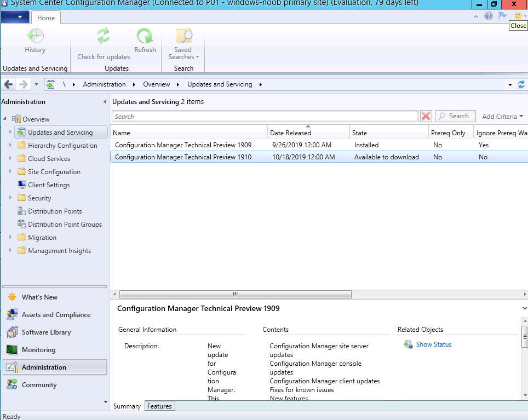The height and width of the screenshot is (420, 528).
Task: Select the Client Settings monitor icon
Action: coord(22,185)
